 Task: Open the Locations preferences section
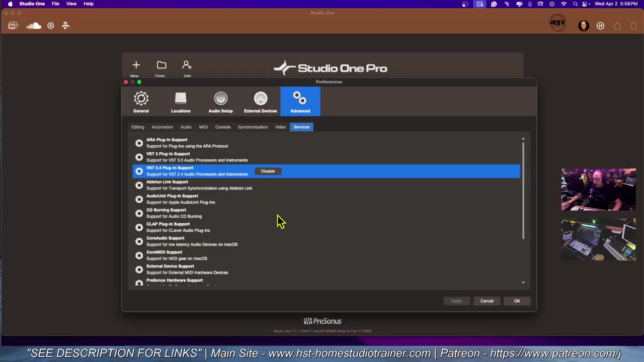tap(181, 102)
